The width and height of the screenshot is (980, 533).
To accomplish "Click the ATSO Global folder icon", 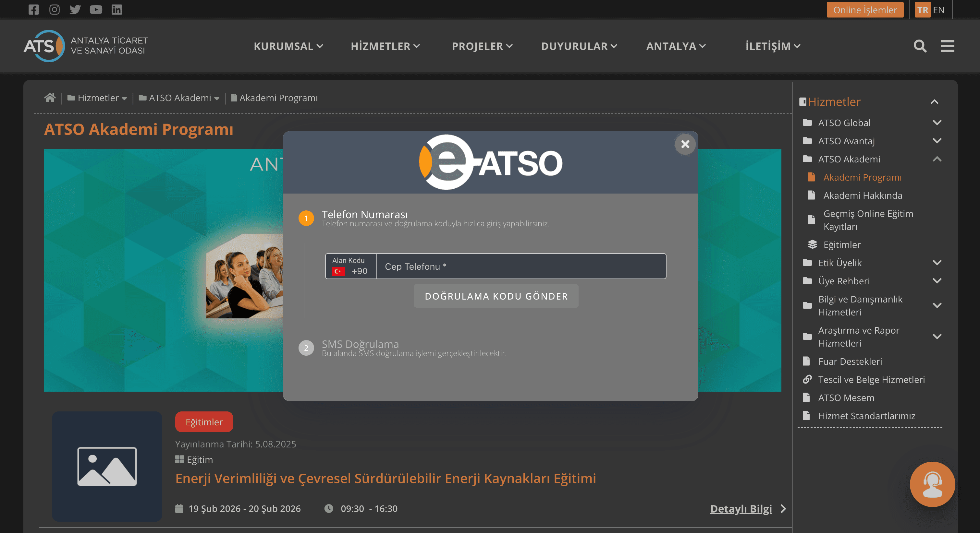I will [x=807, y=123].
